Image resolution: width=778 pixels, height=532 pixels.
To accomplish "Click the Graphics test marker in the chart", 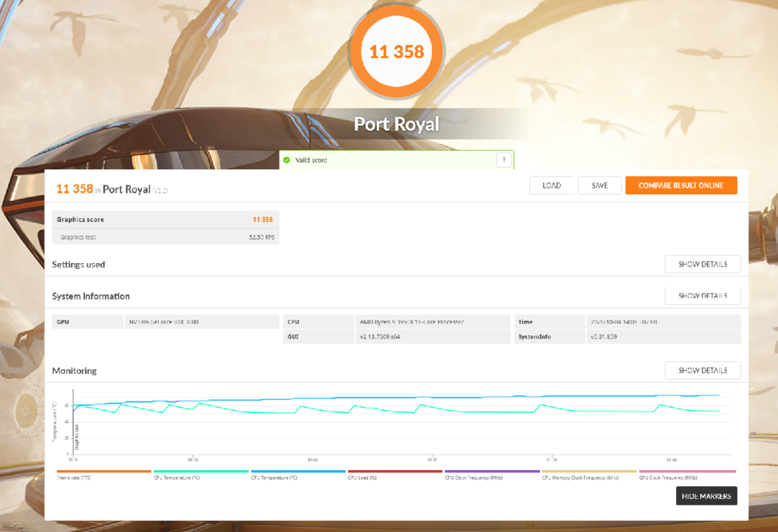I will pyautogui.click(x=76, y=437).
